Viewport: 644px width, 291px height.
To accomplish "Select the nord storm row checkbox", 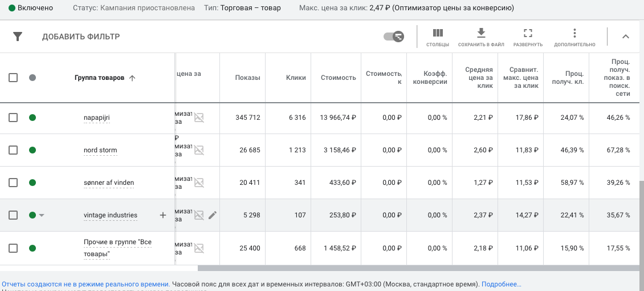I will point(13,150).
